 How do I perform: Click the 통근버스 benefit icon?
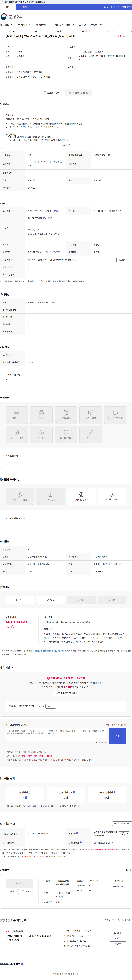pyautogui.click(x=17, y=415)
